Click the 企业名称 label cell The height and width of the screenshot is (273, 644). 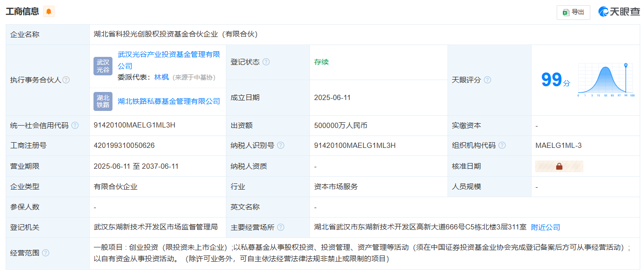(x=47, y=35)
